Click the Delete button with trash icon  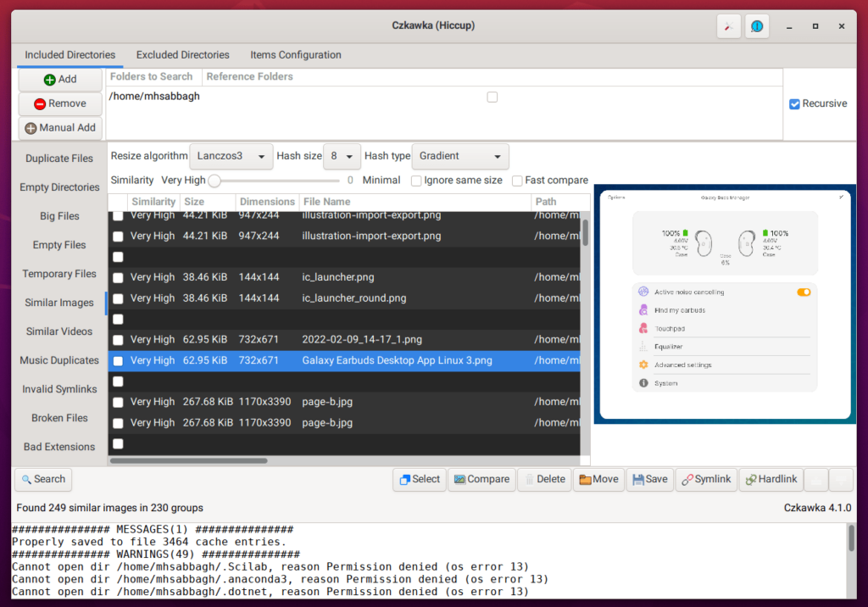545,479
